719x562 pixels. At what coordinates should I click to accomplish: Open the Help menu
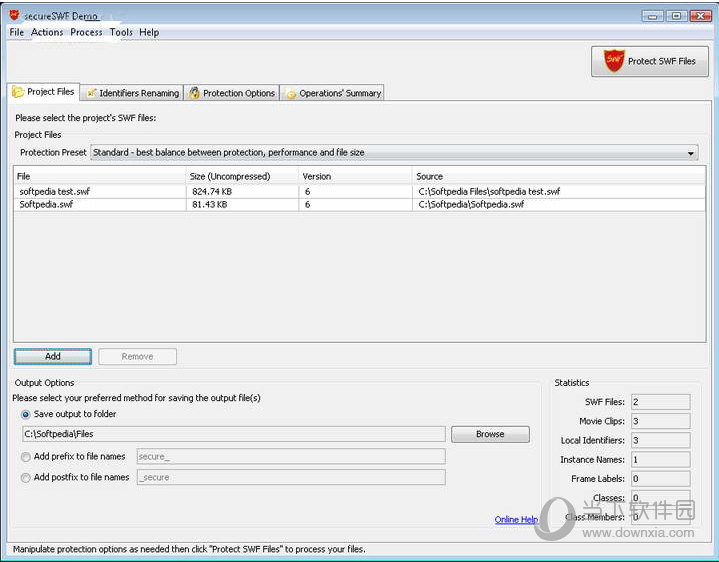point(149,32)
